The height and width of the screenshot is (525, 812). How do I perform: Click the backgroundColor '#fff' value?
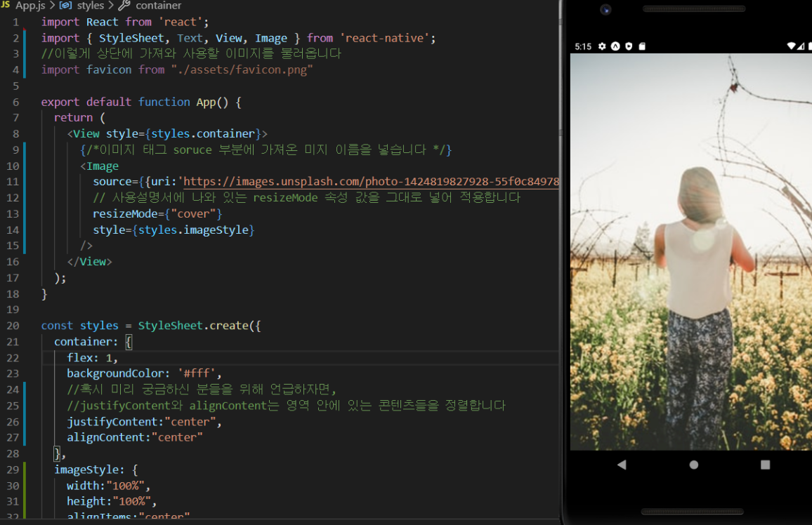(x=197, y=373)
